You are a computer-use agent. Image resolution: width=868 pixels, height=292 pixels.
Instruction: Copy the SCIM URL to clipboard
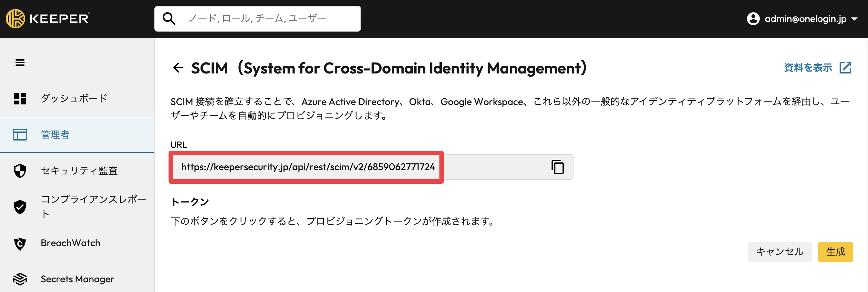pos(557,167)
